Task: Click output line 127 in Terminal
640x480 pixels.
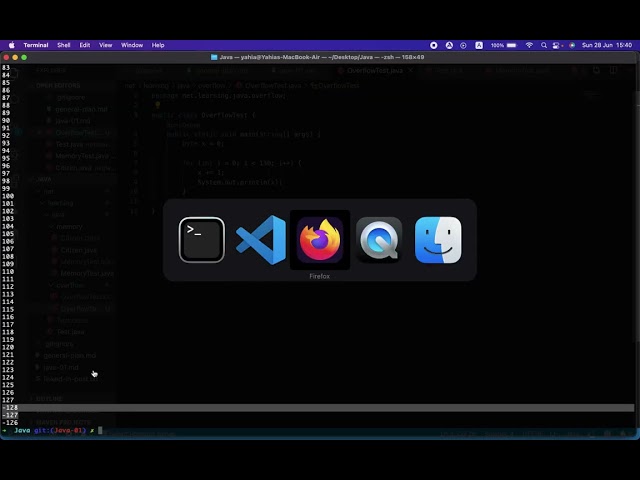Action: (8, 400)
